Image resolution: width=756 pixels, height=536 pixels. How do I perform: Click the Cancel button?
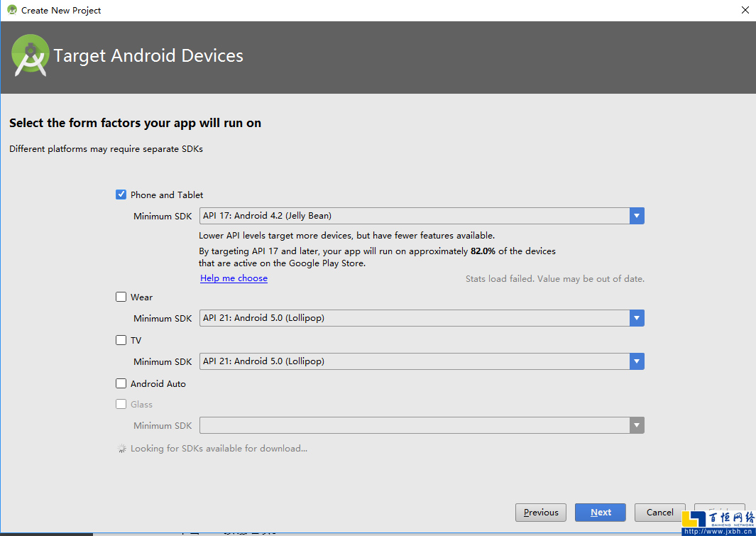pos(659,513)
